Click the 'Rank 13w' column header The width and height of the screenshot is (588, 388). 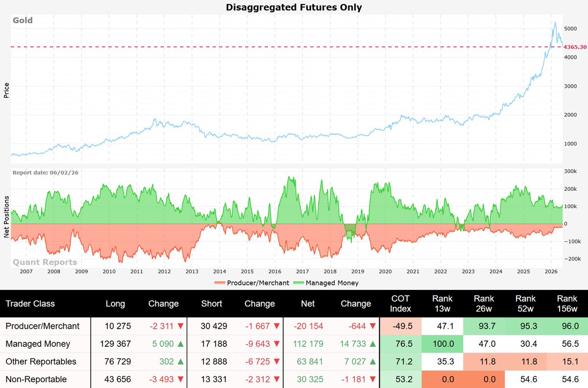[x=442, y=304]
